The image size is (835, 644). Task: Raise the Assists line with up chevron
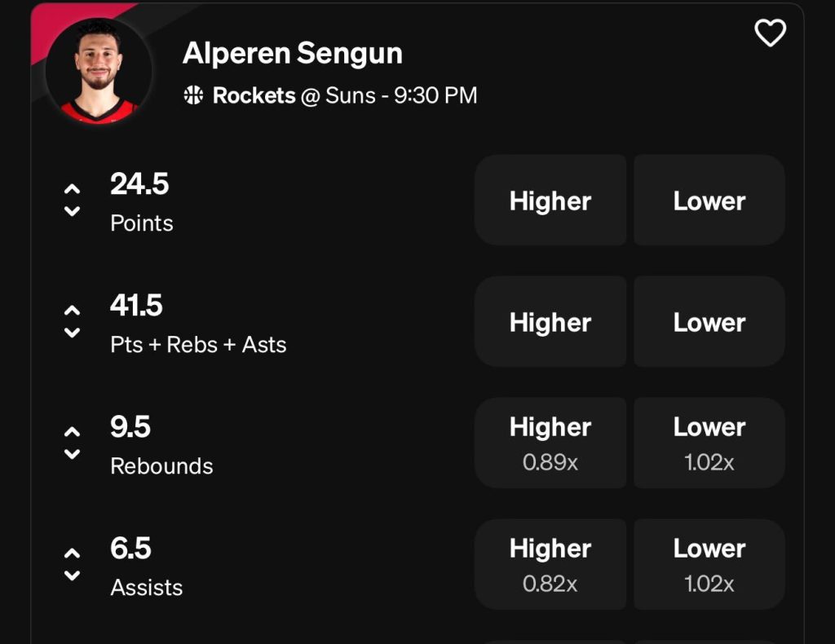point(73,554)
